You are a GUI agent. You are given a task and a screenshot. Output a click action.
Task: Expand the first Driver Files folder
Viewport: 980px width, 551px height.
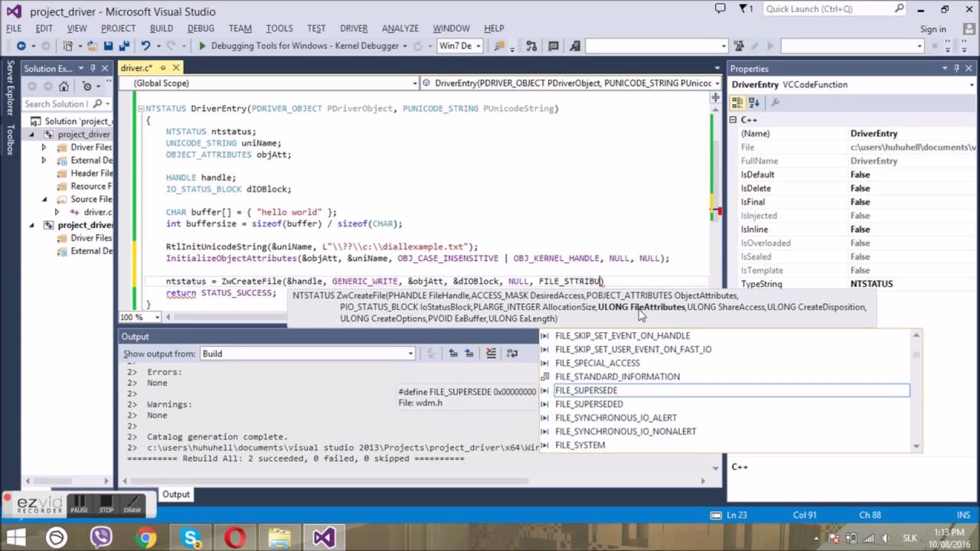(x=44, y=148)
